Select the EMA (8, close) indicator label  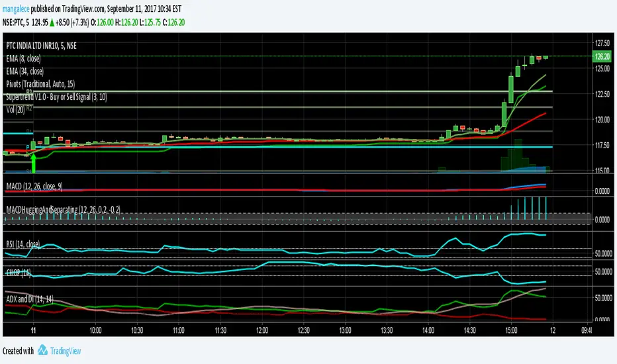pyautogui.click(x=23, y=58)
